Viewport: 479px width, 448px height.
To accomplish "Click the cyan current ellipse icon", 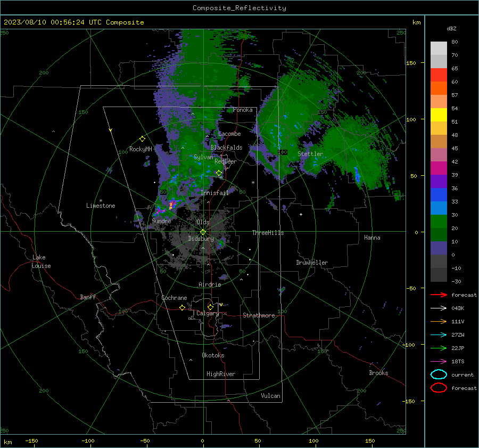I will click(x=439, y=374).
